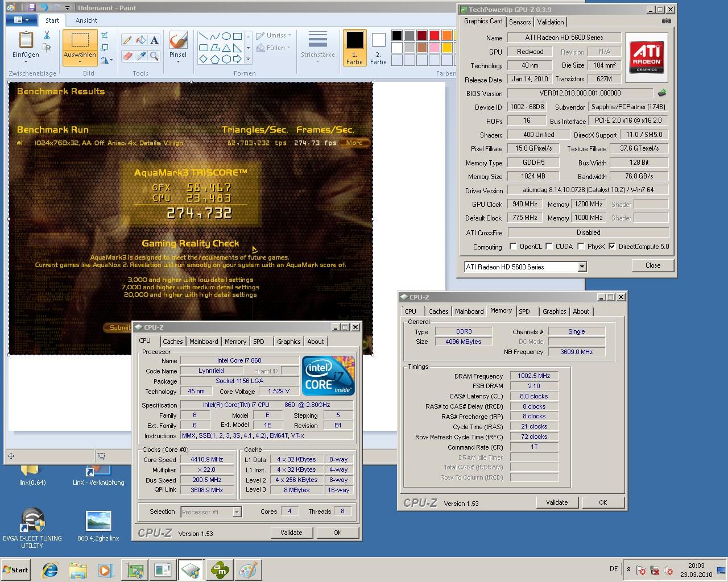728x582 pixels.
Task: Click the More button in AquaMark results
Action: tap(354, 143)
